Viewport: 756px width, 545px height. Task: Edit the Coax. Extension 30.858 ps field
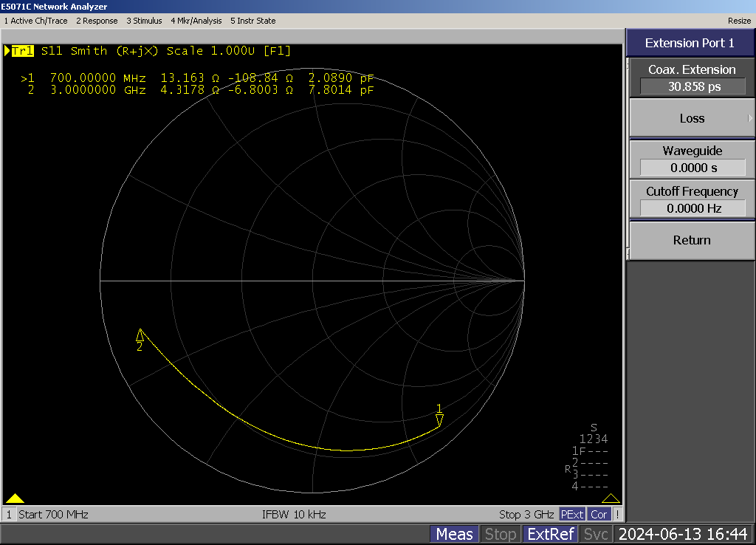click(x=692, y=86)
